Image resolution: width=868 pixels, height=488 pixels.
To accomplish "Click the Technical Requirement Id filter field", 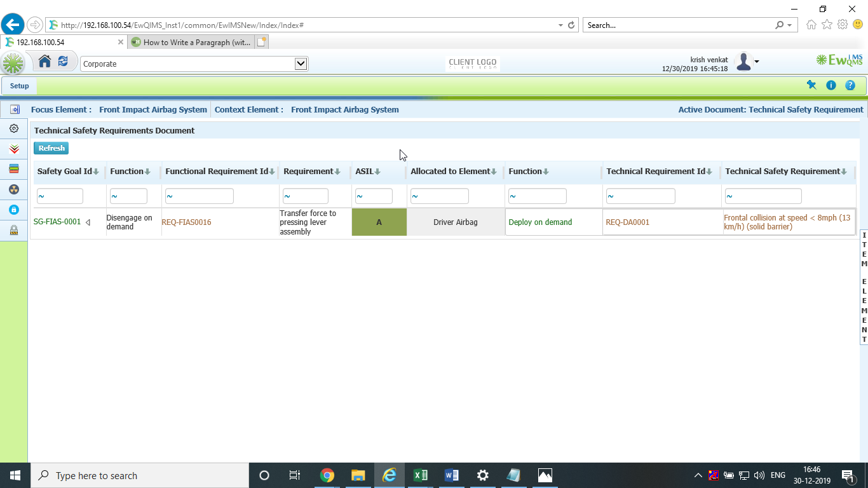I will coord(641,196).
